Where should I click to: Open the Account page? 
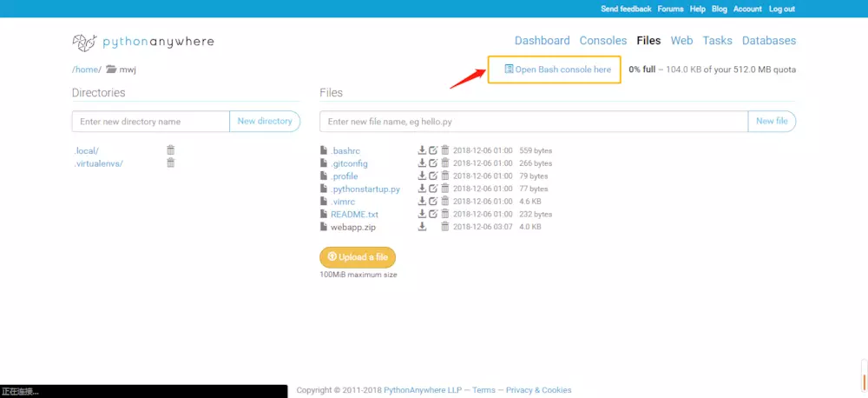(747, 9)
